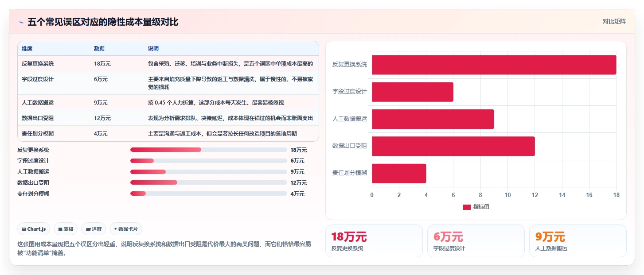644x275 pixels.
Task: Click table cell 字段过度设计
Action: [x=38, y=79]
